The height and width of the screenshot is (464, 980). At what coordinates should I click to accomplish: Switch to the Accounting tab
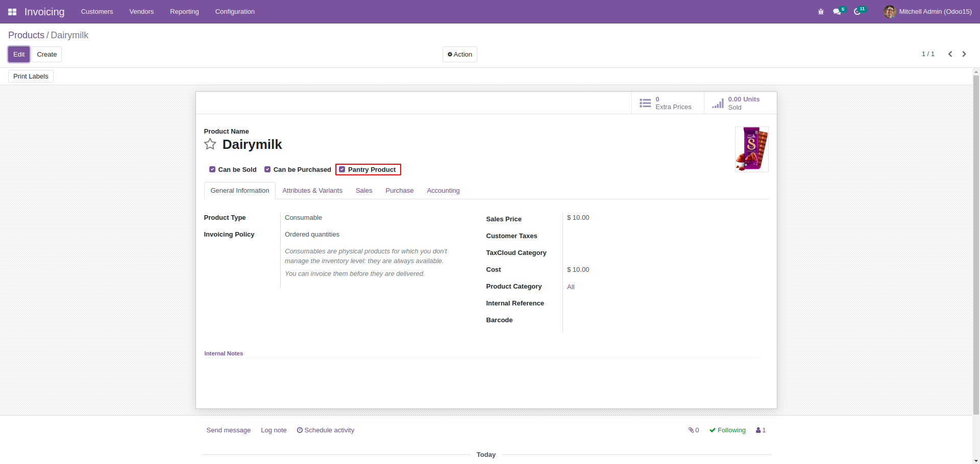[x=443, y=191]
